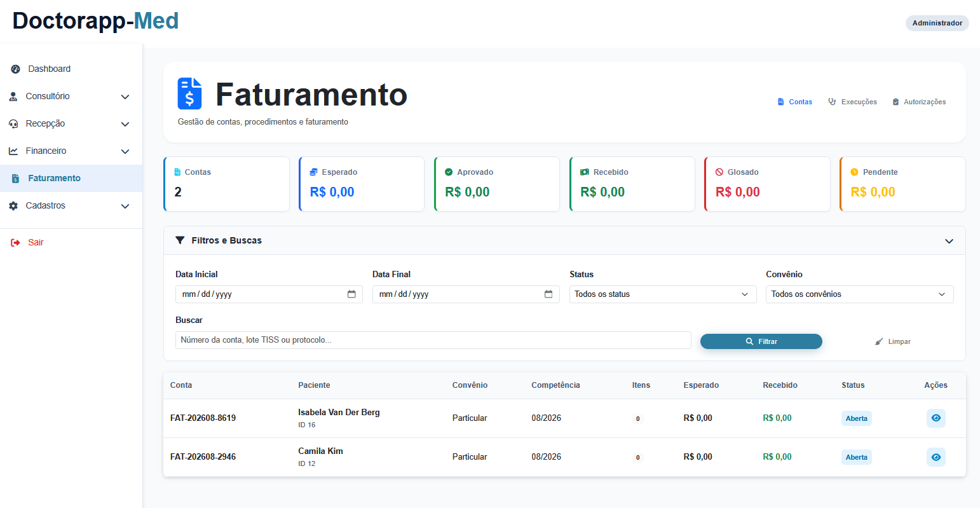Switch to the Execuções tab

pyautogui.click(x=852, y=102)
